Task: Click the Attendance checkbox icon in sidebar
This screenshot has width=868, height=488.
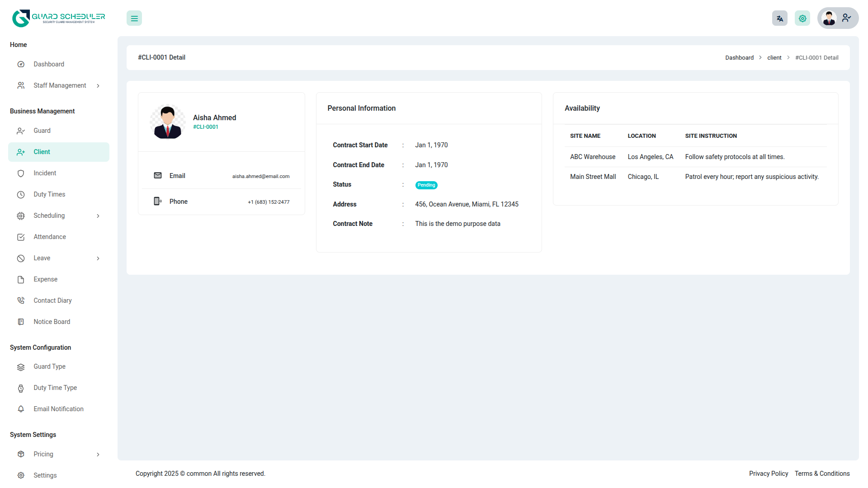Action: click(x=21, y=237)
